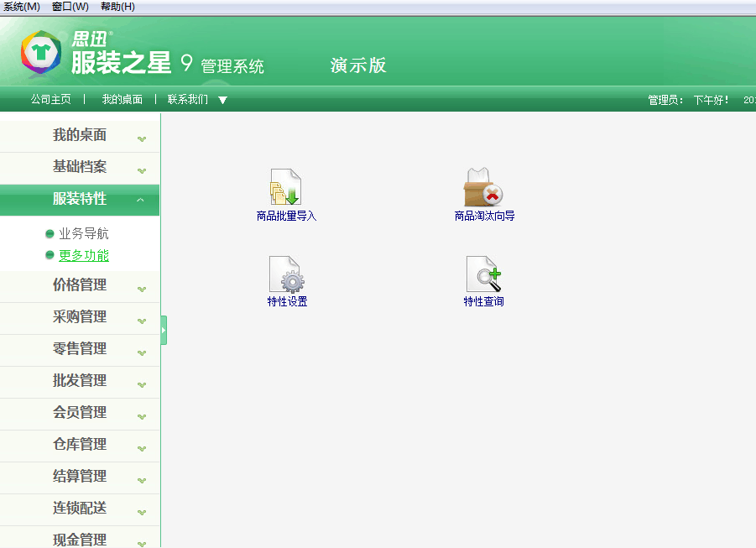Expand the 会员管理 sidebar section

tap(80, 414)
